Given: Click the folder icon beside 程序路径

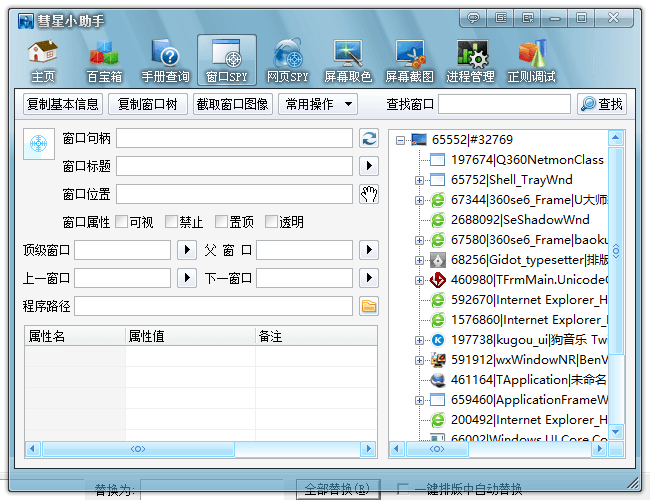Looking at the screenshot, I should click(369, 306).
